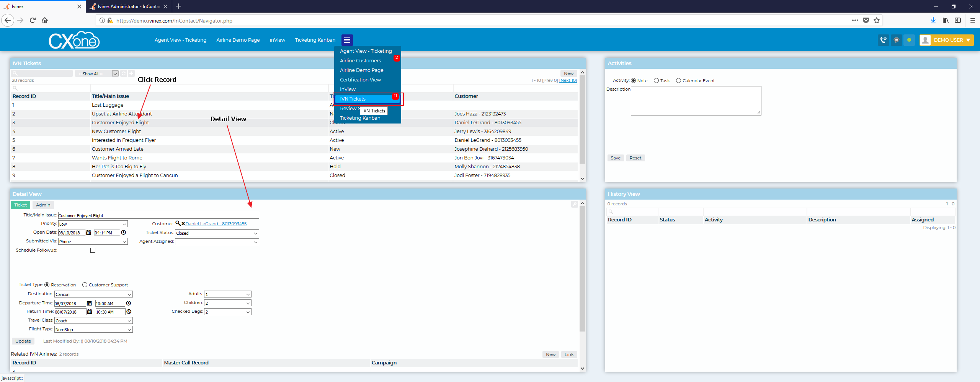
Task: Click the CXone logo
Action: tap(74, 40)
